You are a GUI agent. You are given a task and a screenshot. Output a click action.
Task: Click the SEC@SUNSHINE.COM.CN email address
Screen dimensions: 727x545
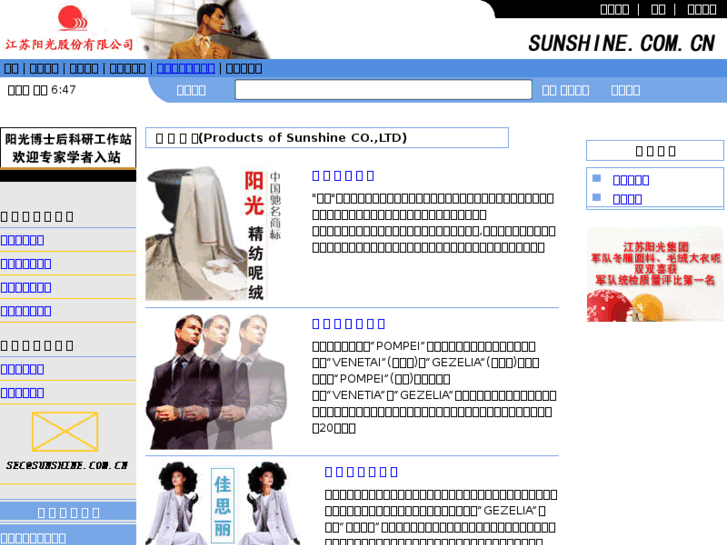pyautogui.click(x=67, y=465)
